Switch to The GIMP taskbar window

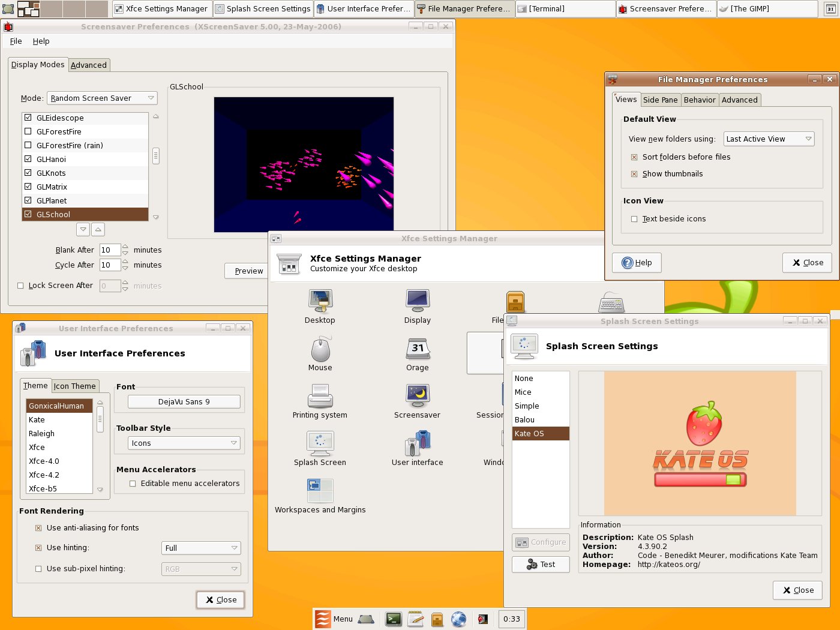click(767, 8)
